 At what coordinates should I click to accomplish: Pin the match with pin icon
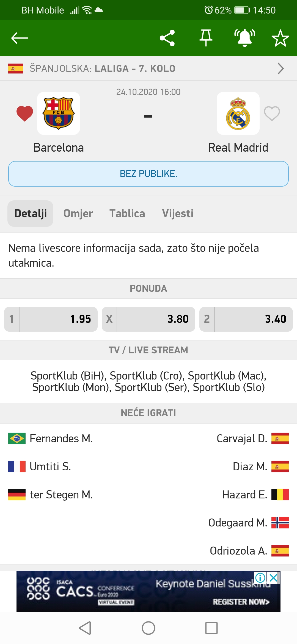pyautogui.click(x=206, y=38)
